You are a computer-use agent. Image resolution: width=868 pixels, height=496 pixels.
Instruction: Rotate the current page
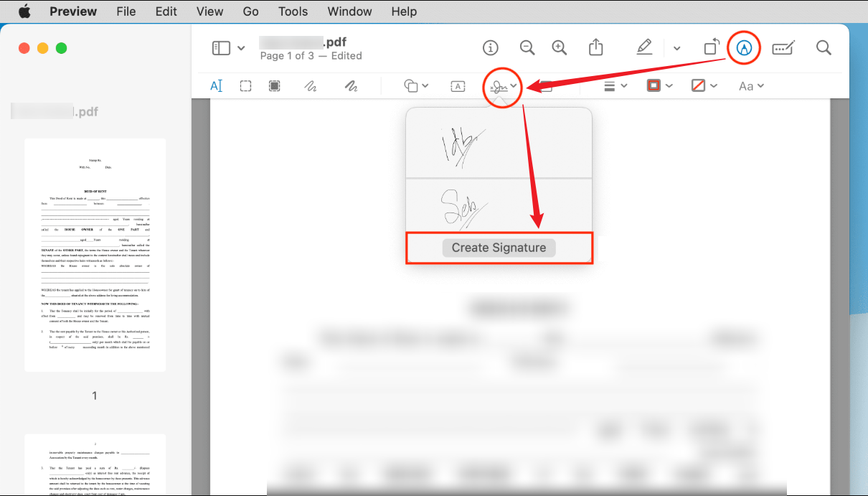[711, 47]
